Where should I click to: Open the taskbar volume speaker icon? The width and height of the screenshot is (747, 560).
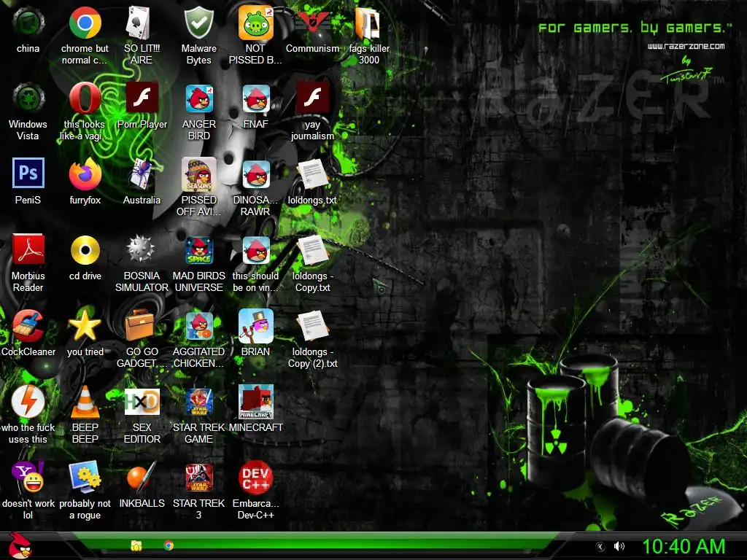pos(619,546)
